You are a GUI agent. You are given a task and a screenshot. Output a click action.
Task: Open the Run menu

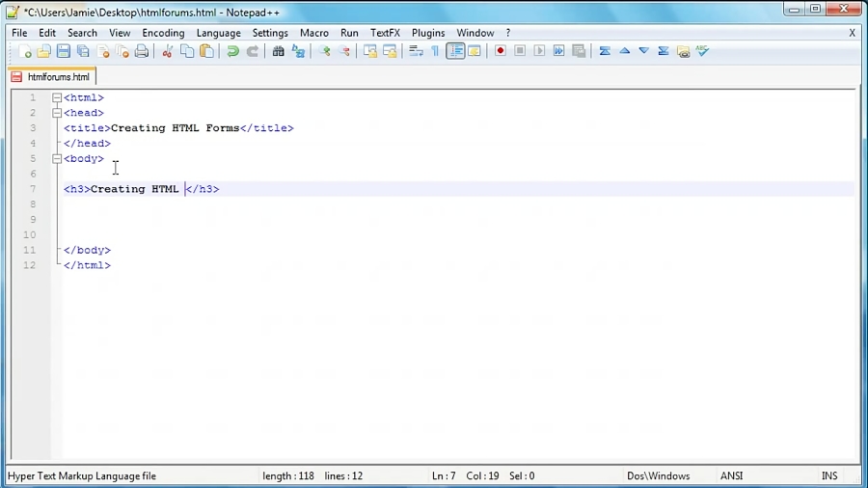click(349, 33)
